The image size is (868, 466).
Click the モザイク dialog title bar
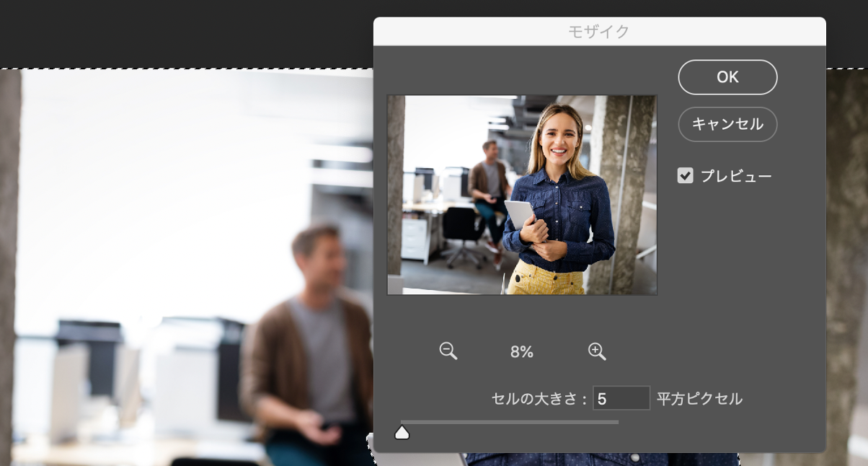point(599,32)
